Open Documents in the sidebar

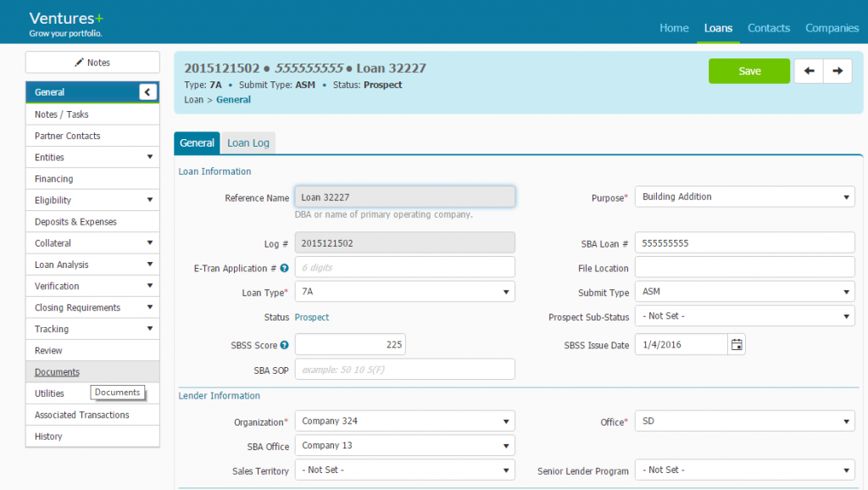tap(57, 372)
